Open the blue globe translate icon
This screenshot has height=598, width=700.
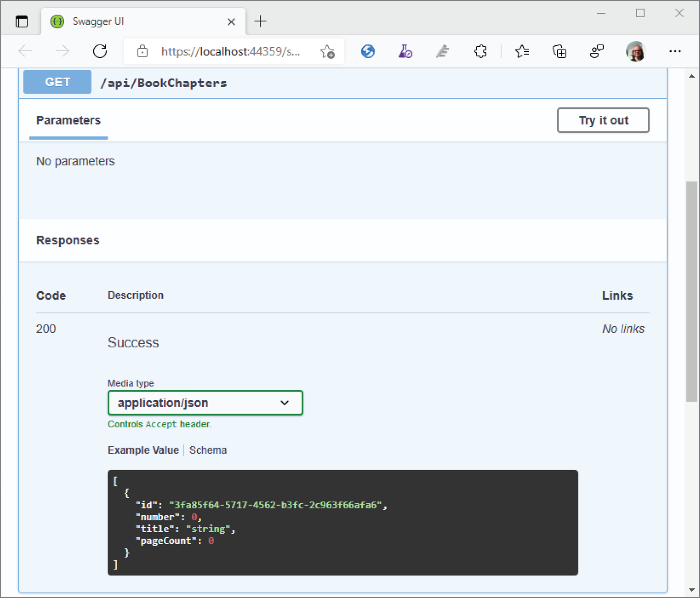pyautogui.click(x=368, y=51)
